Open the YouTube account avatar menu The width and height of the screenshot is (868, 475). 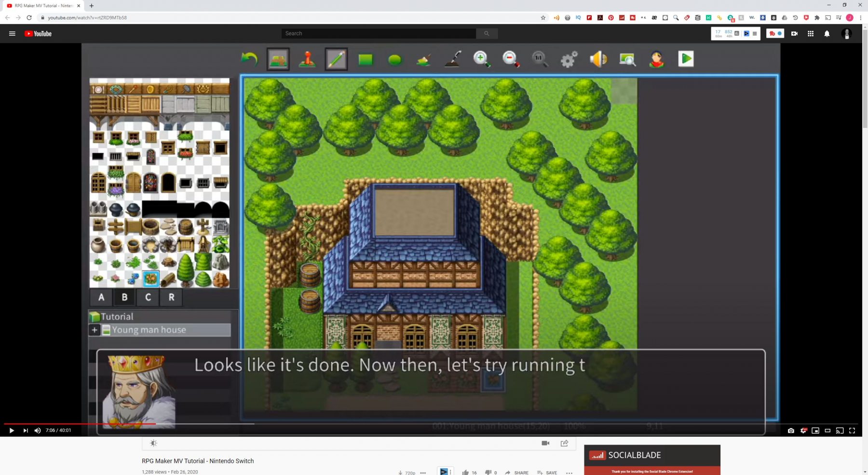[x=846, y=34]
